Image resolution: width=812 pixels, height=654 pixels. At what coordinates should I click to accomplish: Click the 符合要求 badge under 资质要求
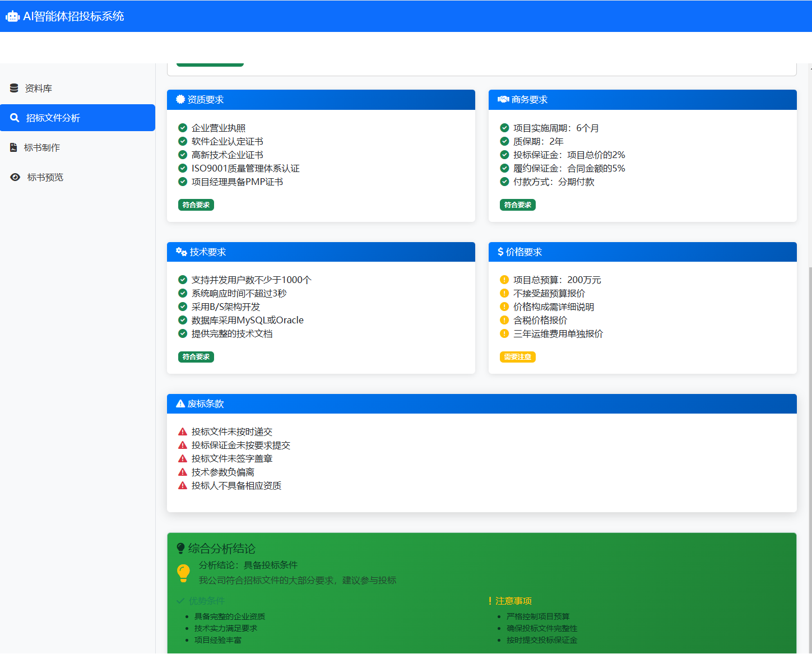pos(196,205)
